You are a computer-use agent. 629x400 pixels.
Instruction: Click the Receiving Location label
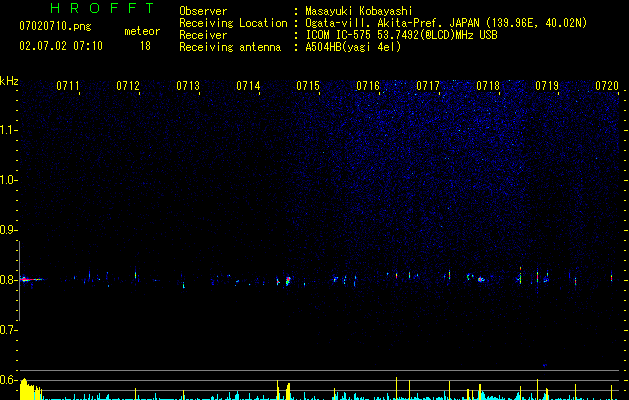pos(233,23)
